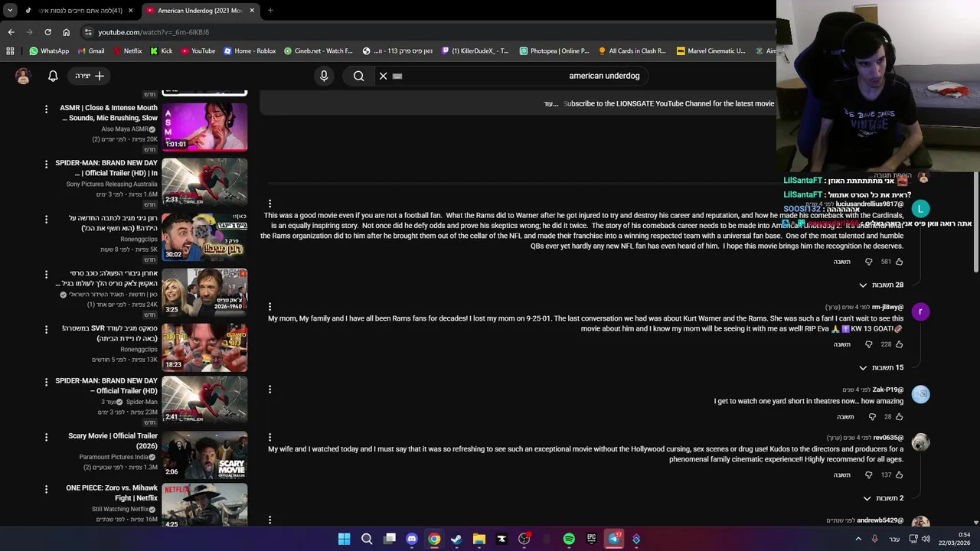Open the ASMR Close & Intense Mouth thumbnail
Viewport: 980px width, 551px height.
[204, 126]
